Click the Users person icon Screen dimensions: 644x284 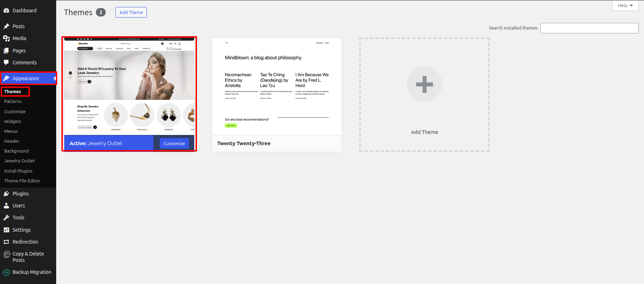6,206
